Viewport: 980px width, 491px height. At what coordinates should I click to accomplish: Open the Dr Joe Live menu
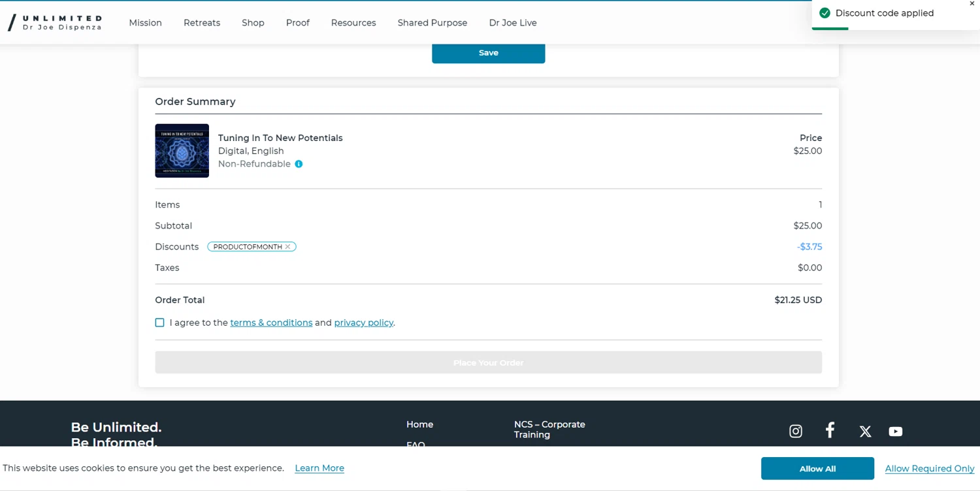pyautogui.click(x=513, y=23)
